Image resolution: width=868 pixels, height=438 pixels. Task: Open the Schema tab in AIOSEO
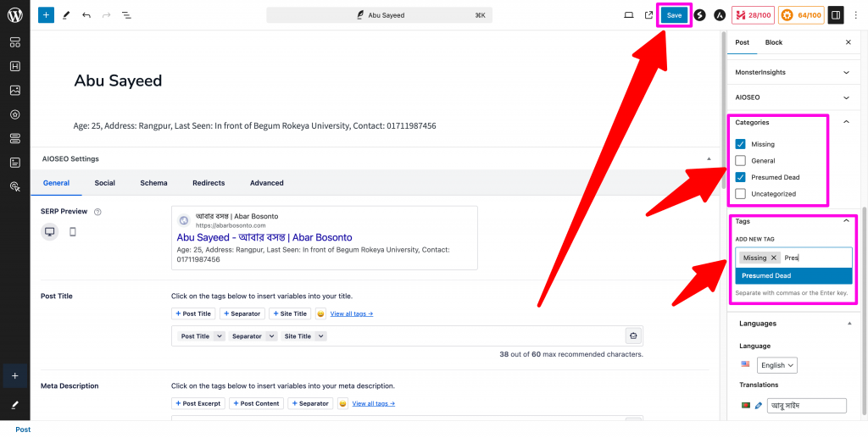[x=153, y=183]
